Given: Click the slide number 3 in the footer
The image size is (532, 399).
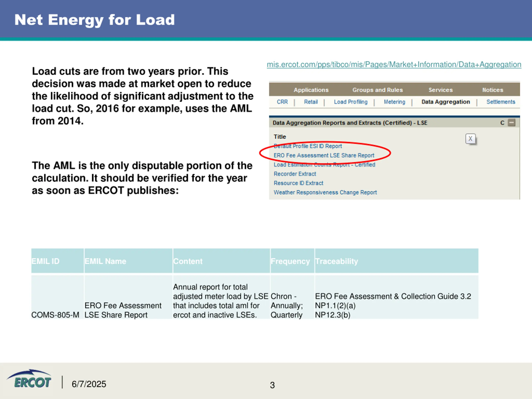Looking at the screenshot, I should tap(272, 385).
